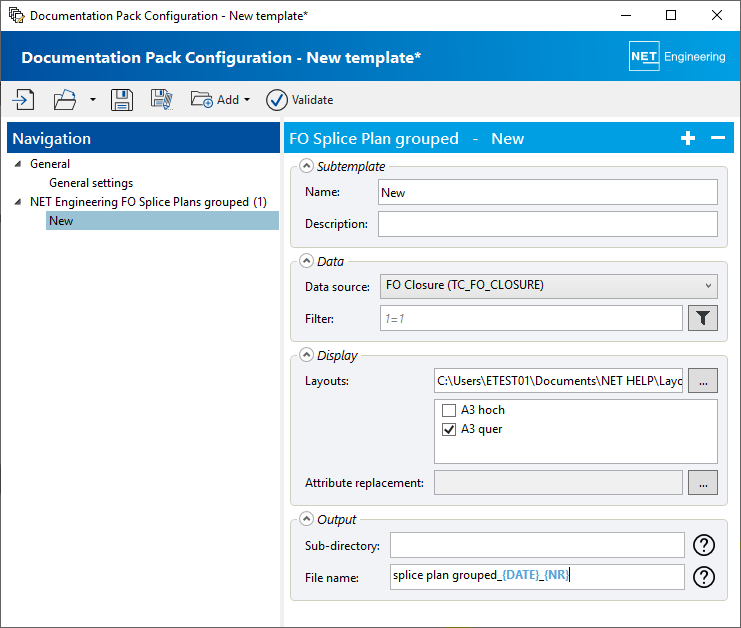Click the title bar application icon
Image resolution: width=741 pixels, height=628 pixels.
[17, 15]
